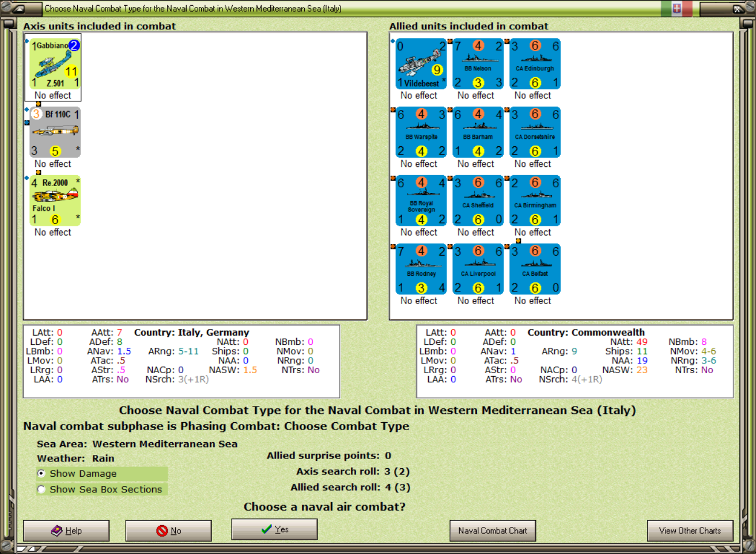This screenshot has width=756, height=554.
Task: Click the Weather: Rain label
Action: [75, 458]
